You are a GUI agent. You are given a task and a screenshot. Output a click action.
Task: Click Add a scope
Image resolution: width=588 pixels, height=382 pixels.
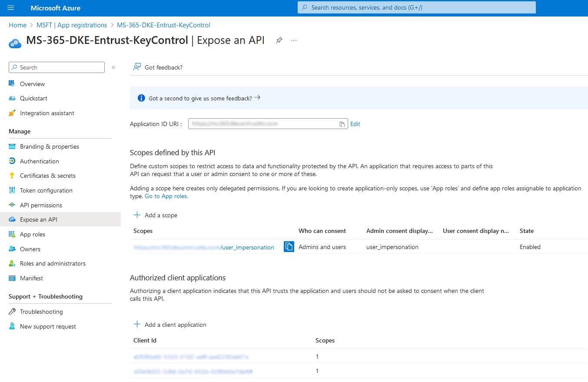pos(155,215)
